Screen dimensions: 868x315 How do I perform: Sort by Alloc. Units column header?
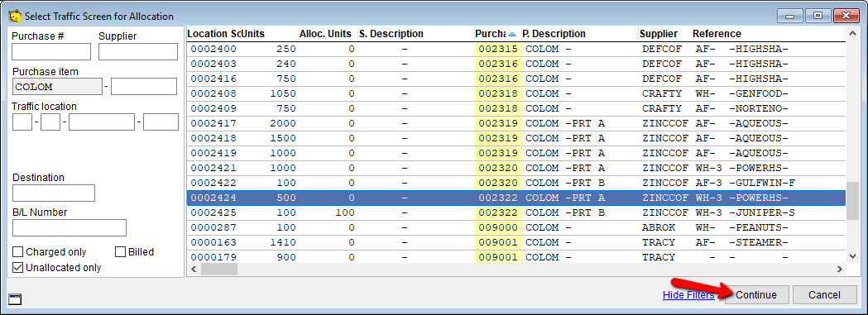328,34
